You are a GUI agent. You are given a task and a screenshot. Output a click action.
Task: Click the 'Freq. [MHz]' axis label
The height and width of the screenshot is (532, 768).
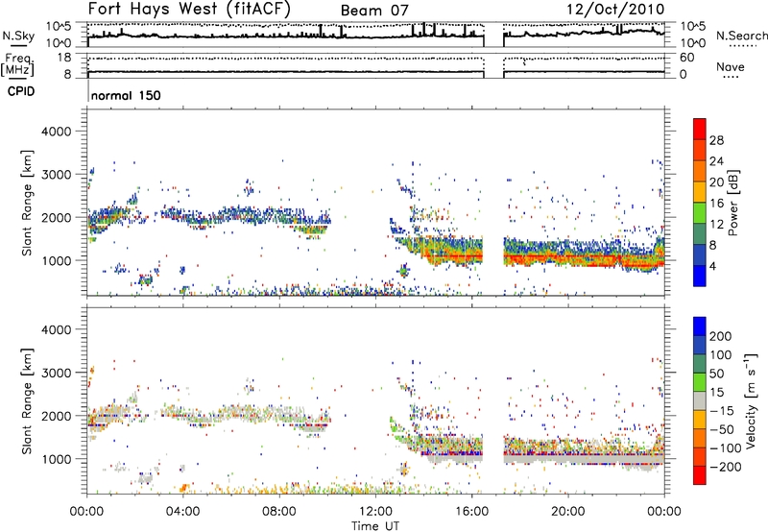[17, 65]
